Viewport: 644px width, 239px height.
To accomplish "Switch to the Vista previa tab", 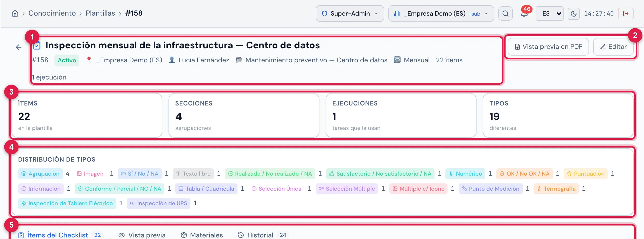I will point(142,235).
